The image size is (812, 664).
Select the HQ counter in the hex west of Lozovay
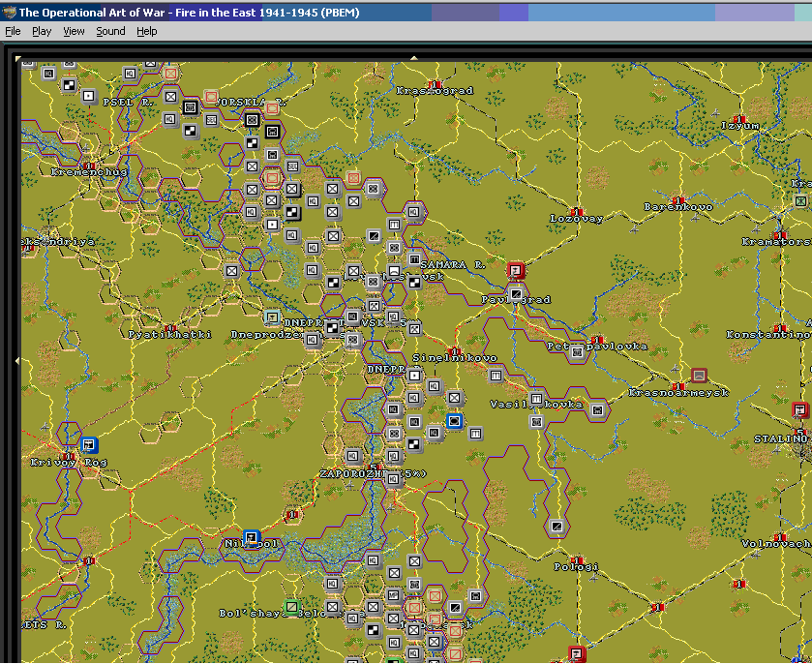tap(414, 212)
